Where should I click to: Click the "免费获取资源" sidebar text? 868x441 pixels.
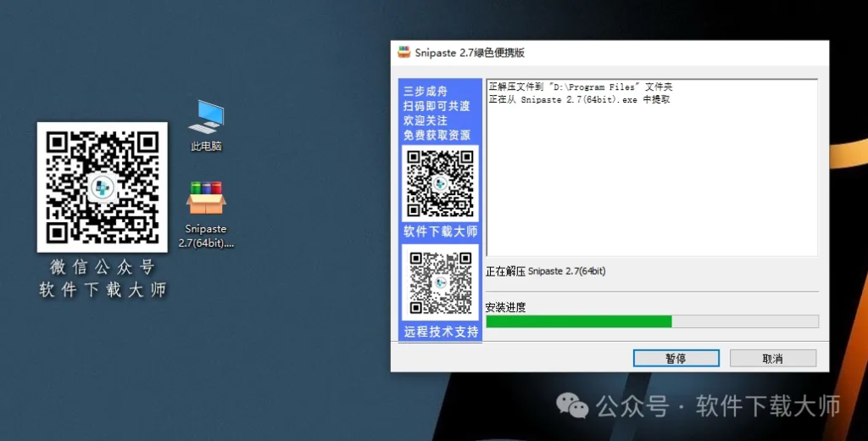coord(437,135)
